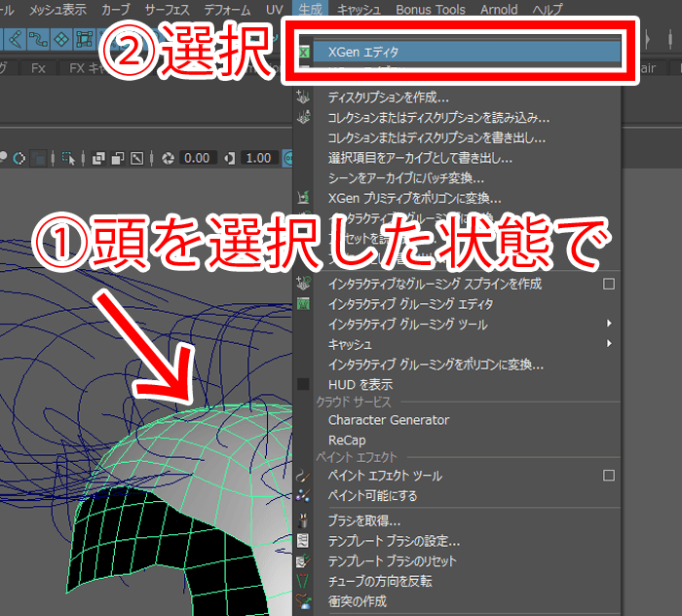Click the circular ring icon in viewport toolbar
682x616 pixels.
(x=19, y=158)
